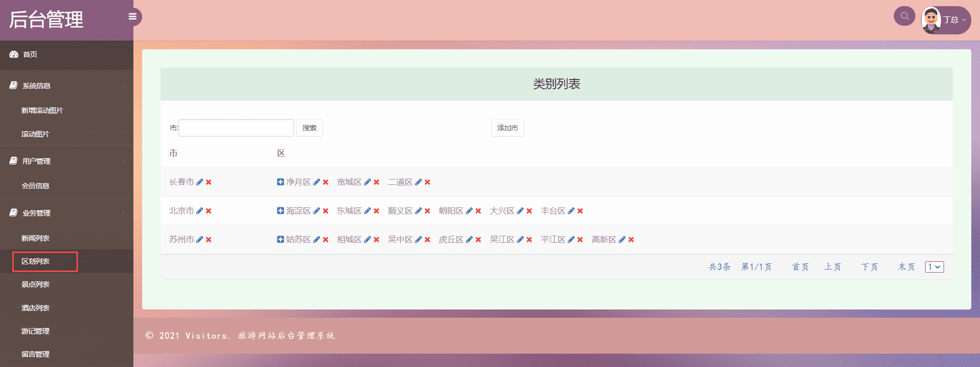
Task: Click the 添加市 button
Action: (x=507, y=128)
